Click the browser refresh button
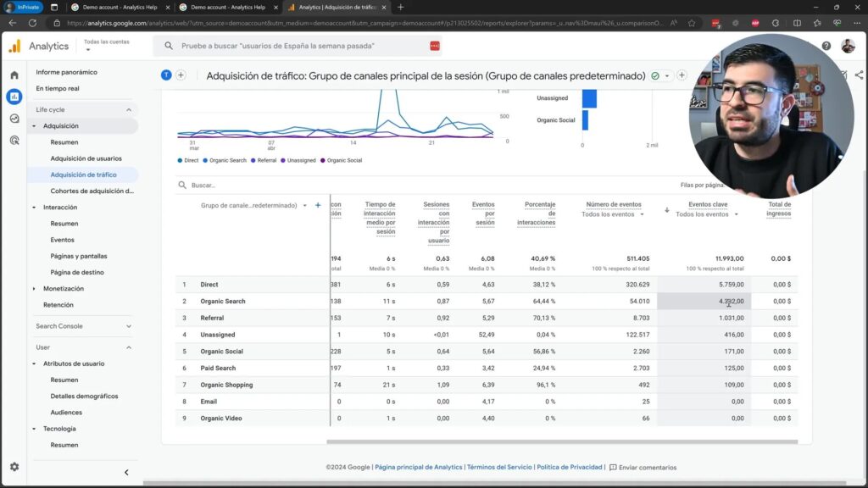The height and width of the screenshot is (488, 868). 33,23
